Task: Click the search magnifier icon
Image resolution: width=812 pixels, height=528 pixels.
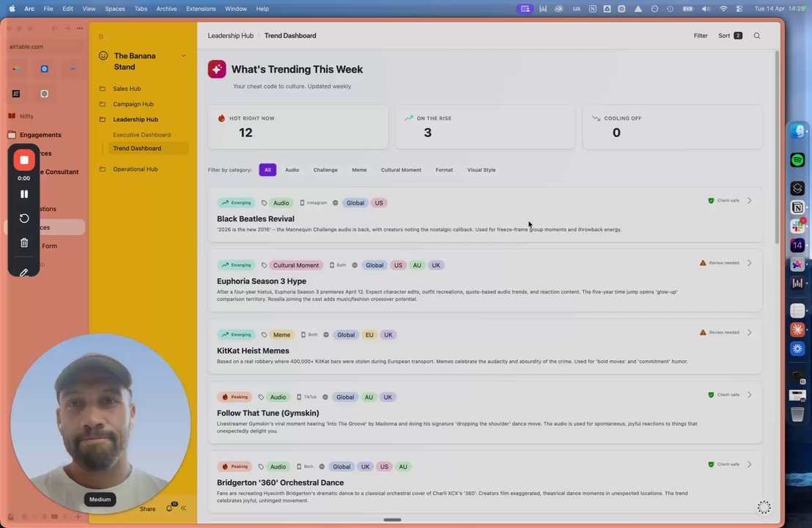Action: 756,36
